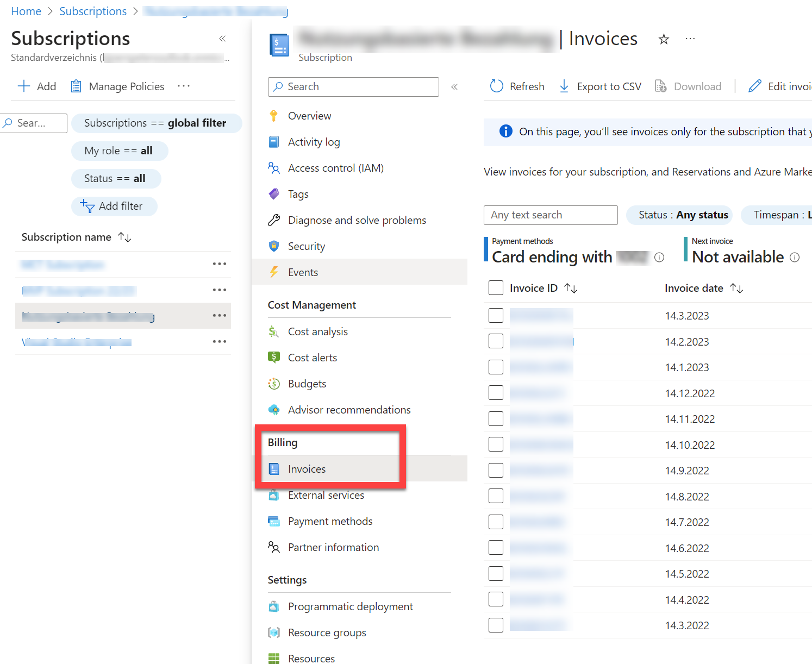Click the 14.4.2022 invoice date cell
Viewport: 812px width, 664px height.
[687, 600]
